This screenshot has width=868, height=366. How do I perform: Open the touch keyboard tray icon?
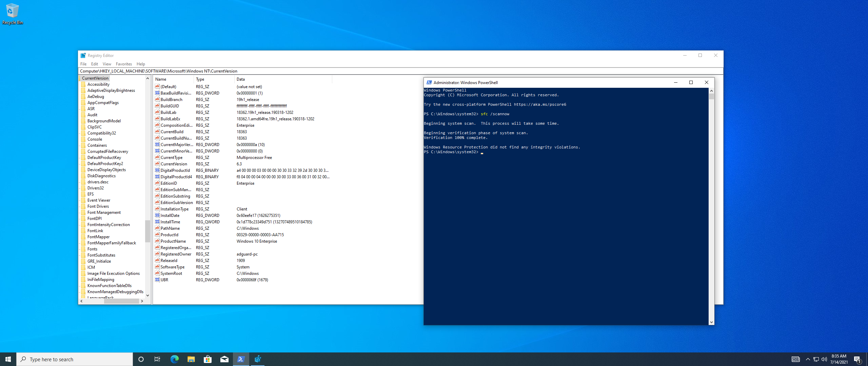pyautogui.click(x=795, y=359)
